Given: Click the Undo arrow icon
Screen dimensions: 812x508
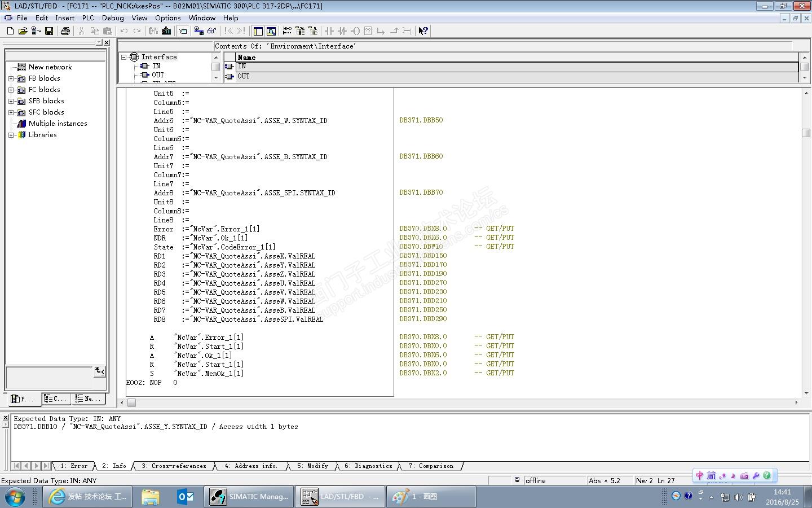Looking at the screenshot, I should 124,31.
